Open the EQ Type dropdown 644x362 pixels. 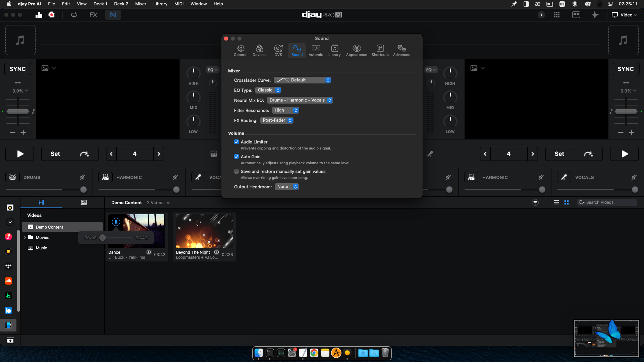268,90
